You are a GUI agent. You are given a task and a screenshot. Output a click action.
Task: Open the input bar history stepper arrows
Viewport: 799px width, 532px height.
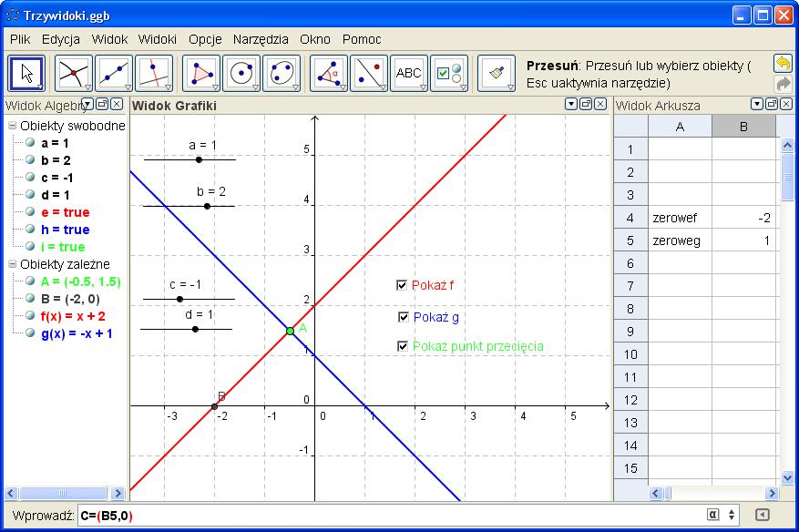[x=732, y=515]
